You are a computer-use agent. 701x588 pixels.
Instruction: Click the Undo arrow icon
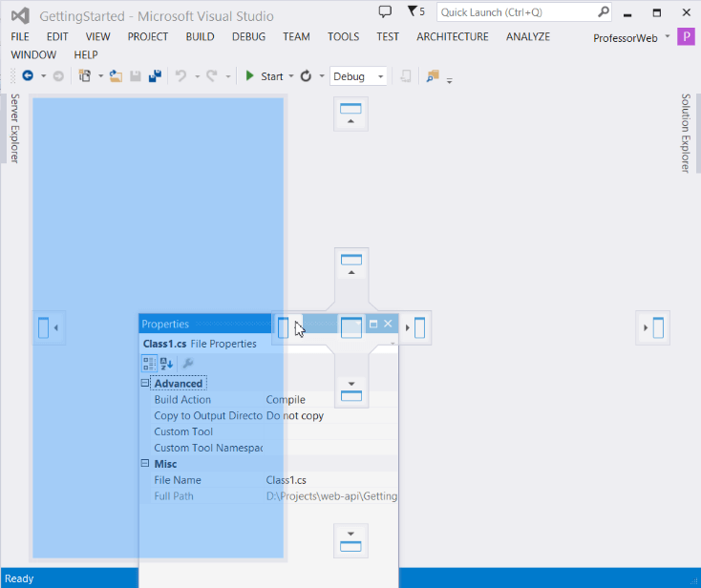[181, 76]
